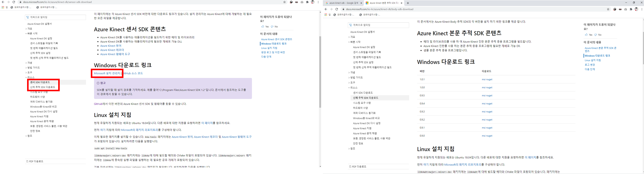Close the Azure Kinect body tracking tab

pos(401,3)
